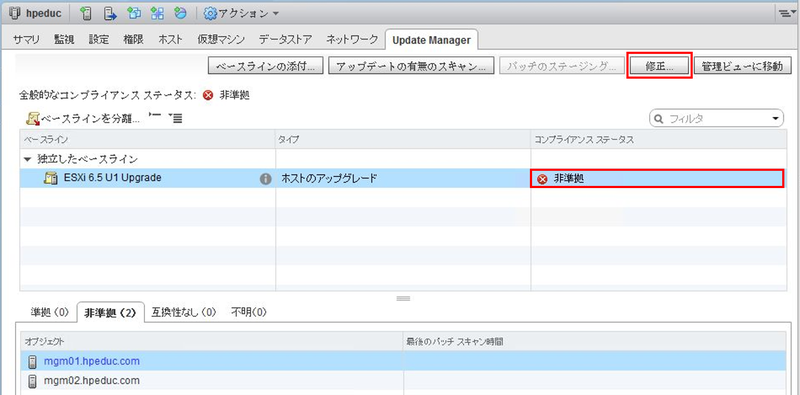Click the expand-all list icon beside ベースラインを分離
Viewport: 800px width, 395px height.
(x=176, y=118)
